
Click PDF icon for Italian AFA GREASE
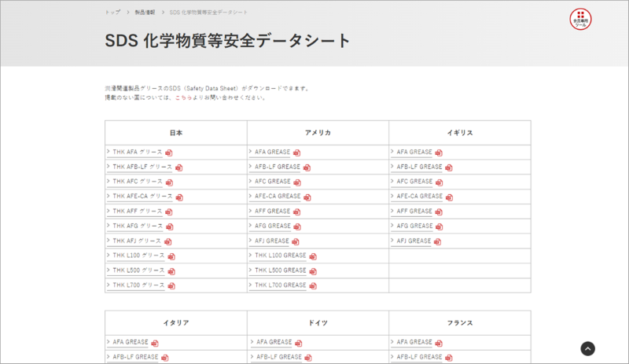pyautogui.click(x=155, y=344)
